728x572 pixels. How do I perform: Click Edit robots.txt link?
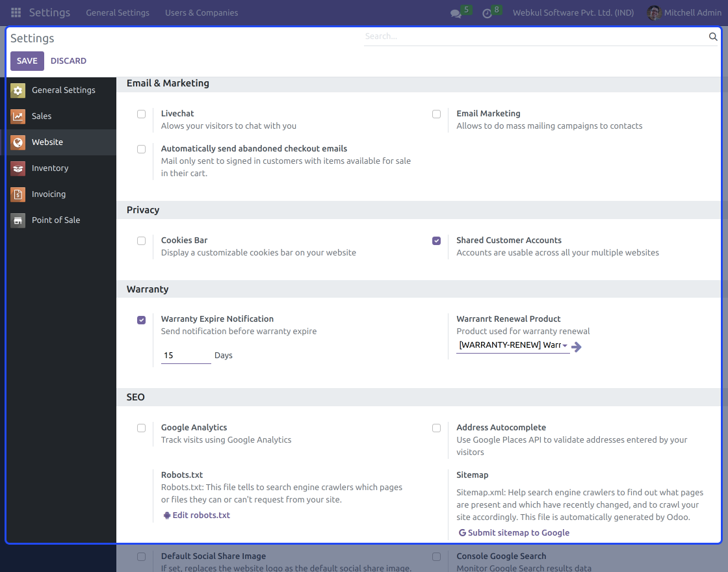(197, 515)
